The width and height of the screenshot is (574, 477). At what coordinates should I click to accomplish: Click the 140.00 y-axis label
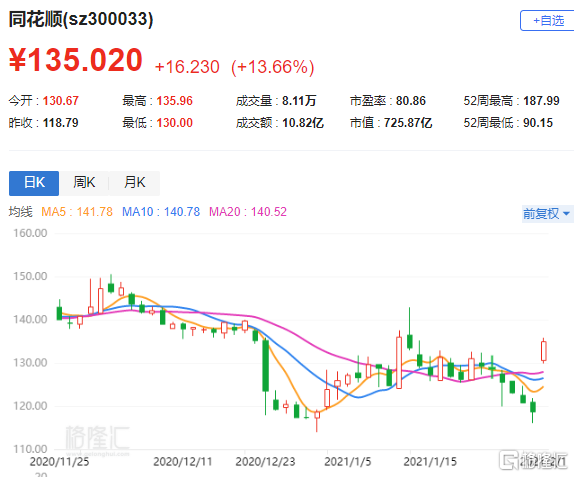[x=30, y=320]
